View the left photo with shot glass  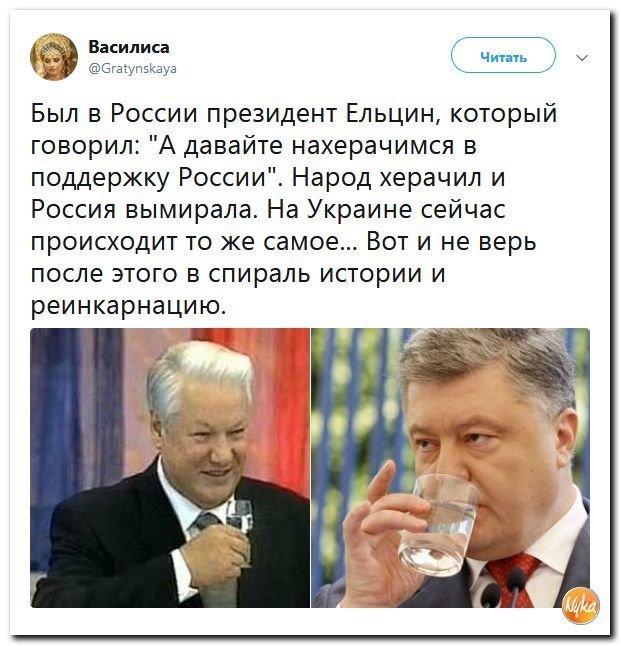170,468
